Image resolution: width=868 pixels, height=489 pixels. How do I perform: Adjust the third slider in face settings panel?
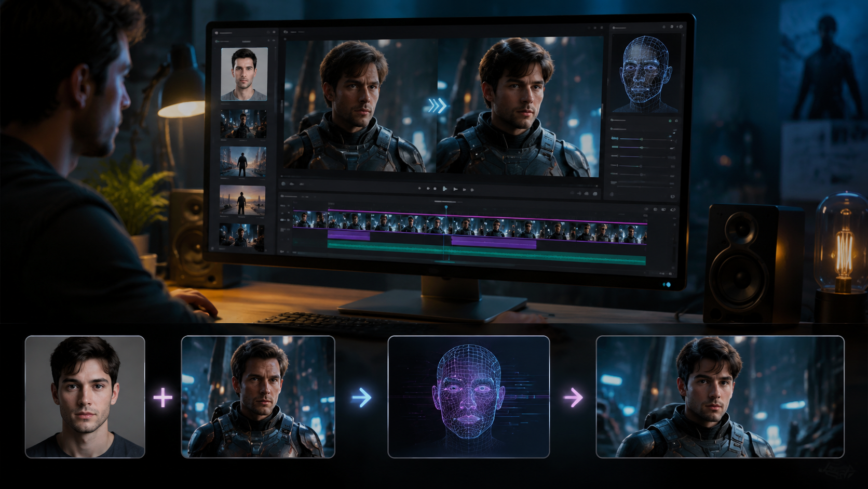click(643, 156)
